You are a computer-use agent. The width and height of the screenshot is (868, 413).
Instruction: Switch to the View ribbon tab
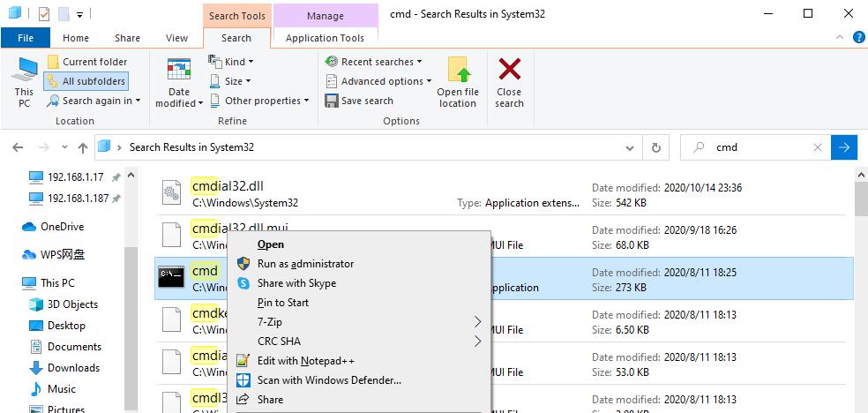[177, 38]
